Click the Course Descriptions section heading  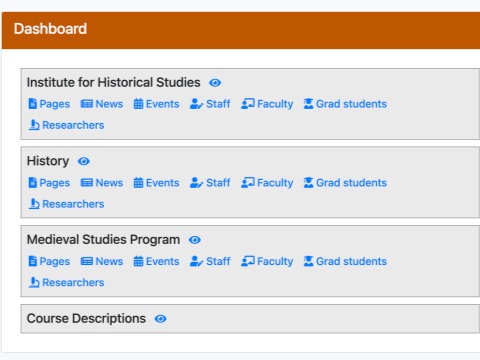[x=86, y=318]
